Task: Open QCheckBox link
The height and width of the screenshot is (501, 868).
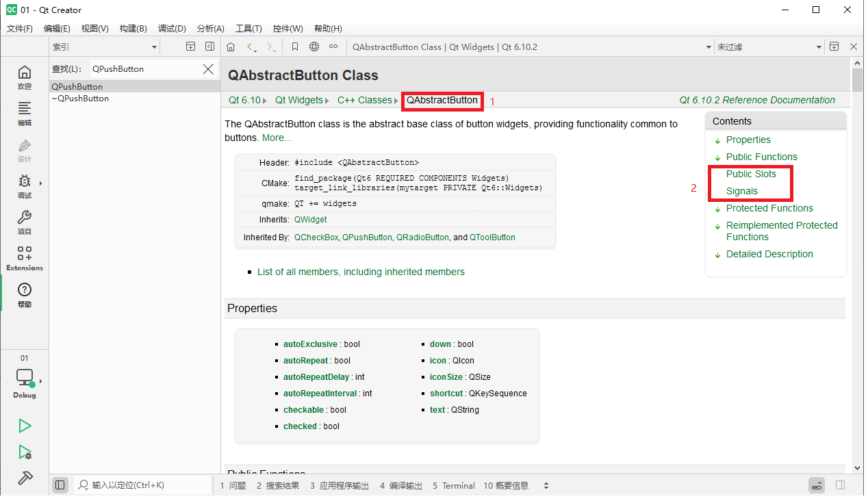Action: point(316,237)
